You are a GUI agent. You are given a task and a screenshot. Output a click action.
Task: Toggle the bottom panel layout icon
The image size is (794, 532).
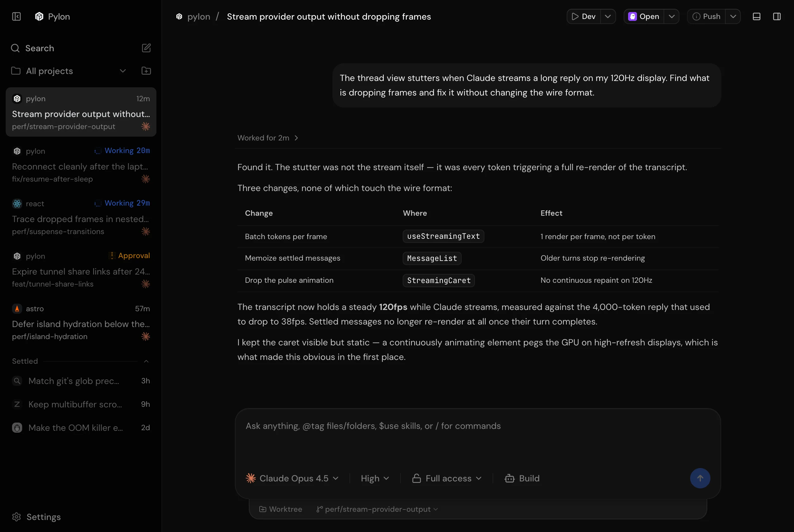pyautogui.click(x=757, y=17)
